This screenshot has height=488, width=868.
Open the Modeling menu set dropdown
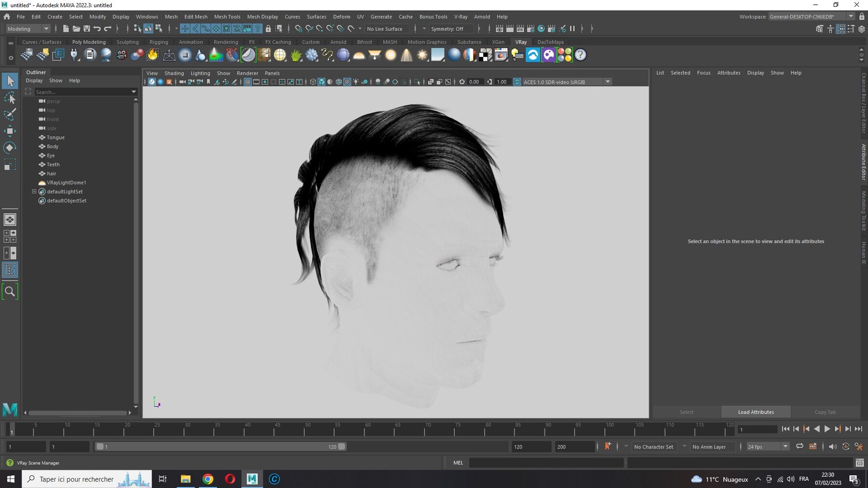point(27,29)
